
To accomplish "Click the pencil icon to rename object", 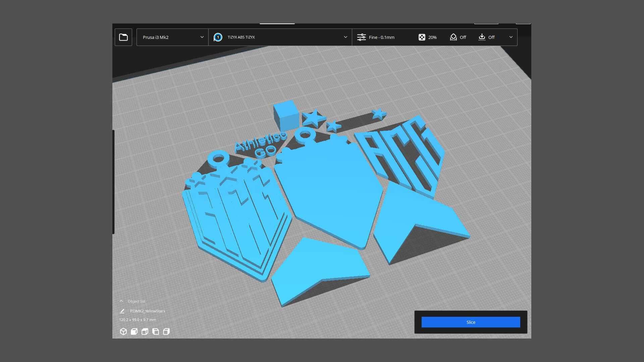I will [122, 311].
